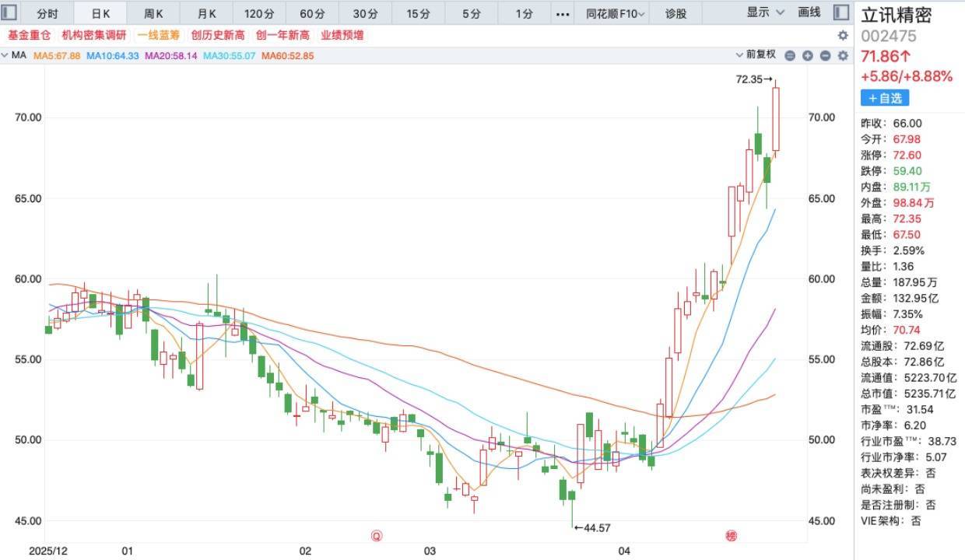Image resolution: width=965 pixels, height=560 pixels.
Task: Click the plus circle zoom-in icon
Action: pyautogui.click(x=808, y=55)
